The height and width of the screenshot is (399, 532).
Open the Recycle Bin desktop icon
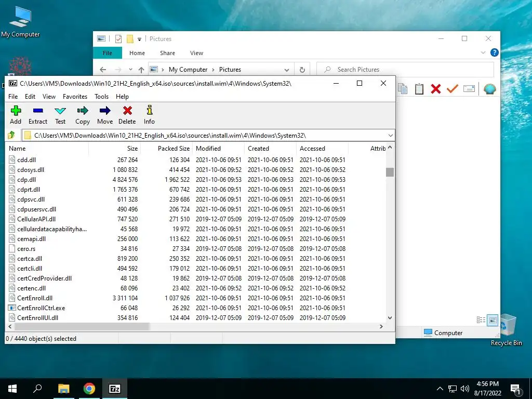click(x=506, y=330)
